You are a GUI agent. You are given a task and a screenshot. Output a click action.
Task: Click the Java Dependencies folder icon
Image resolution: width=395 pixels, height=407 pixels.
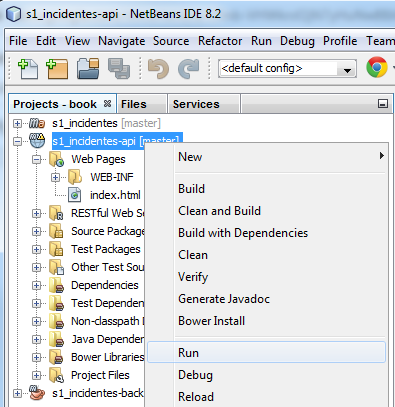point(56,339)
